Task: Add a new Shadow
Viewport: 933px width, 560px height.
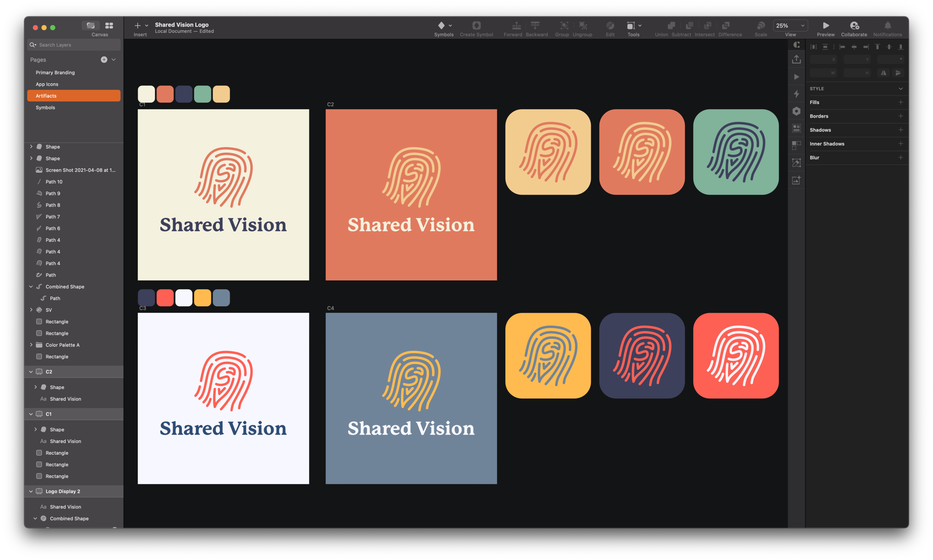Action: (x=901, y=130)
